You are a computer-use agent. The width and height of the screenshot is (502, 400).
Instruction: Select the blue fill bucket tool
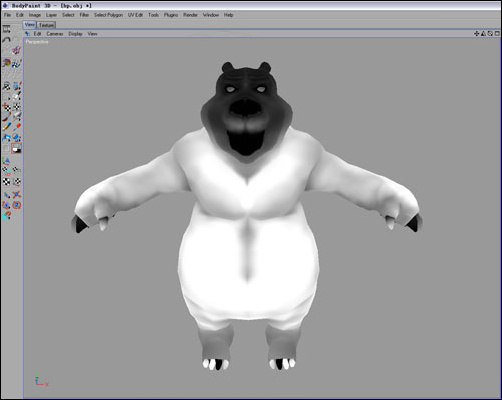6,138
